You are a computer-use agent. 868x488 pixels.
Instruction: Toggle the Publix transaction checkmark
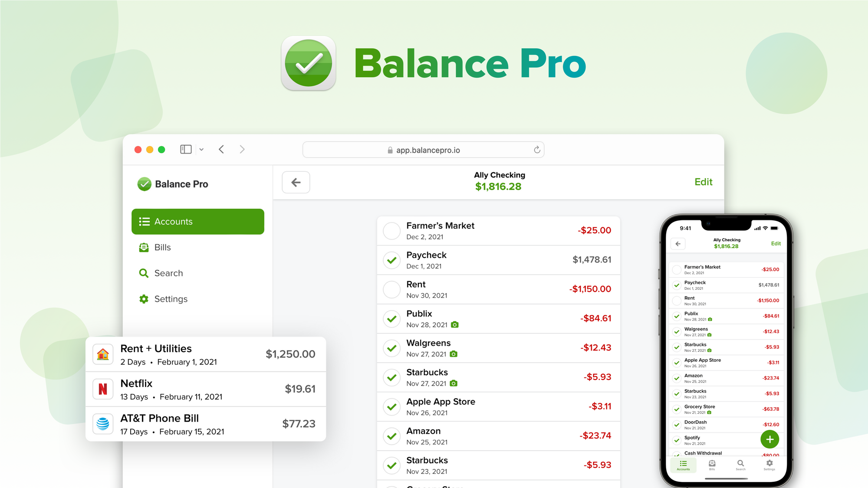pos(391,319)
